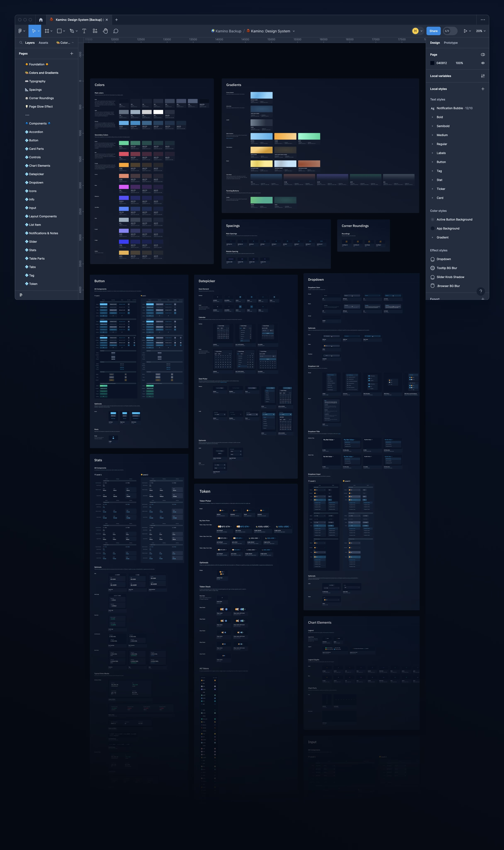The height and width of the screenshot is (850, 504).
Task: Toggle page background visibility eye
Action: pyautogui.click(x=483, y=63)
